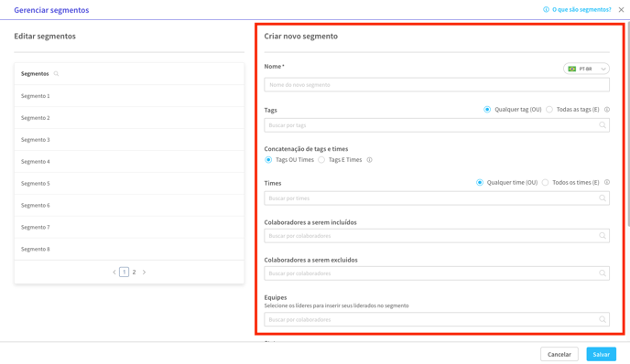Go to next page of segments
This screenshot has width=630, height=364.
point(145,273)
